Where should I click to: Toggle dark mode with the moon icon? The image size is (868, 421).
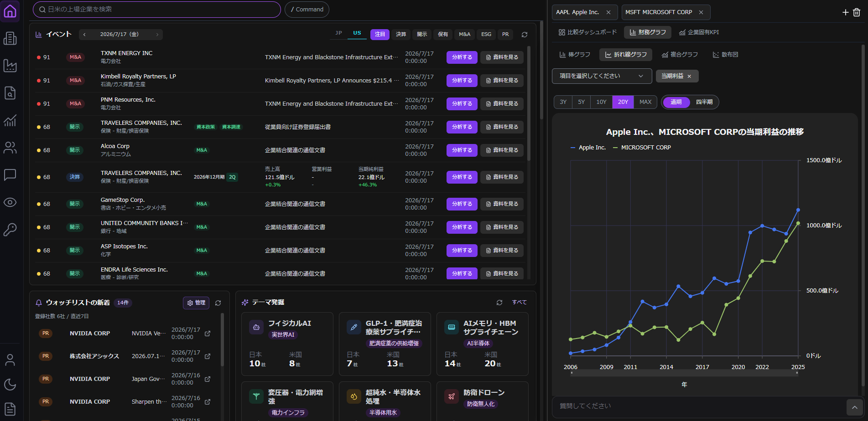(10, 385)
